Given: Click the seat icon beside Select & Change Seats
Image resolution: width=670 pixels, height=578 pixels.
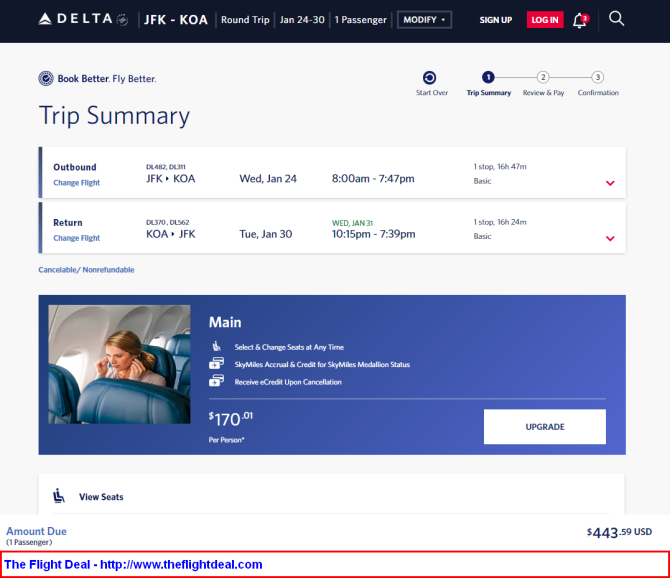Looking at the screenshot, I should pos(217,346).
